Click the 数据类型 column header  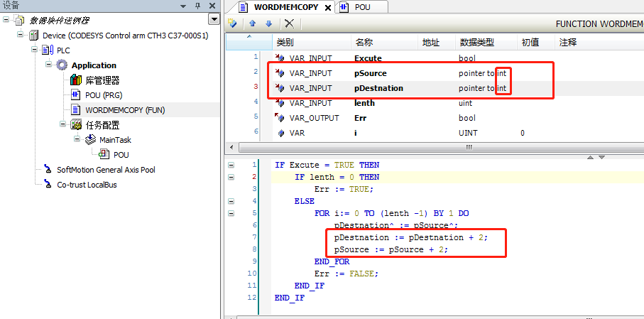coord(486,43)
